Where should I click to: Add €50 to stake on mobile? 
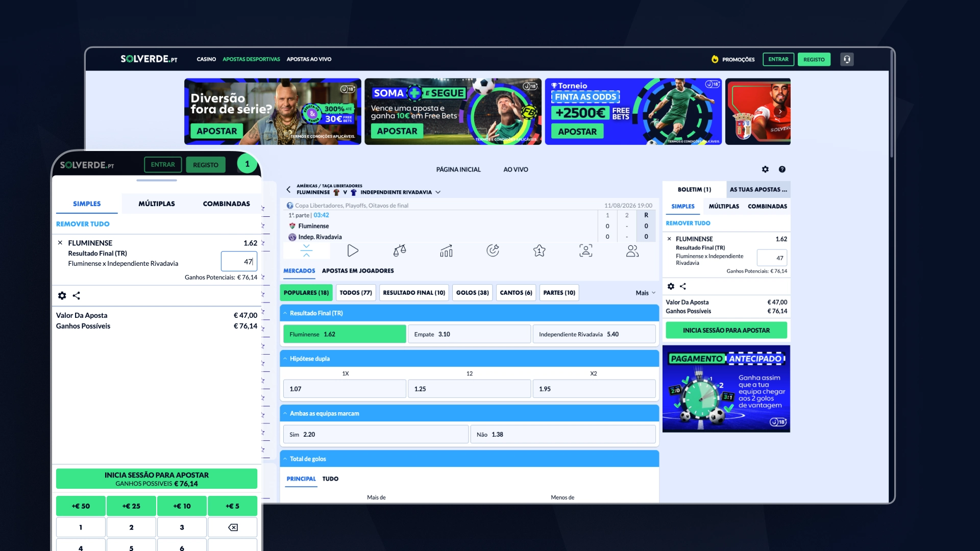[81, 506]
